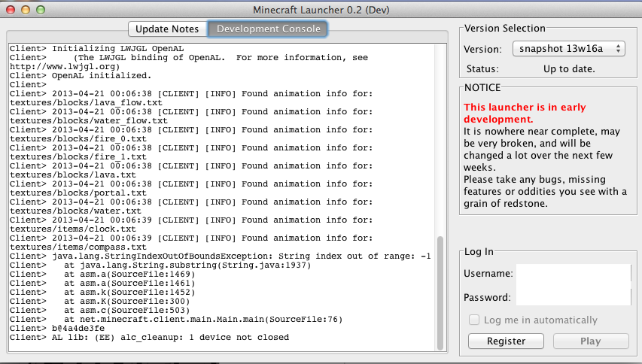Viewport: 642px width, 364px height.
Task: Open the Version dropdown showing snapshot 13w16a
Action: click(569, 49)
